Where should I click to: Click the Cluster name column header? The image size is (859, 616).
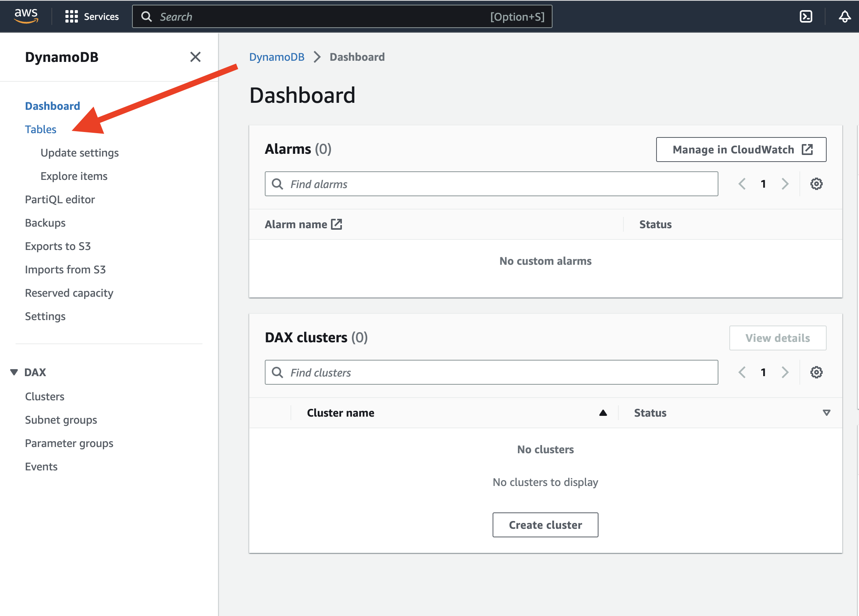click(340, 413)
